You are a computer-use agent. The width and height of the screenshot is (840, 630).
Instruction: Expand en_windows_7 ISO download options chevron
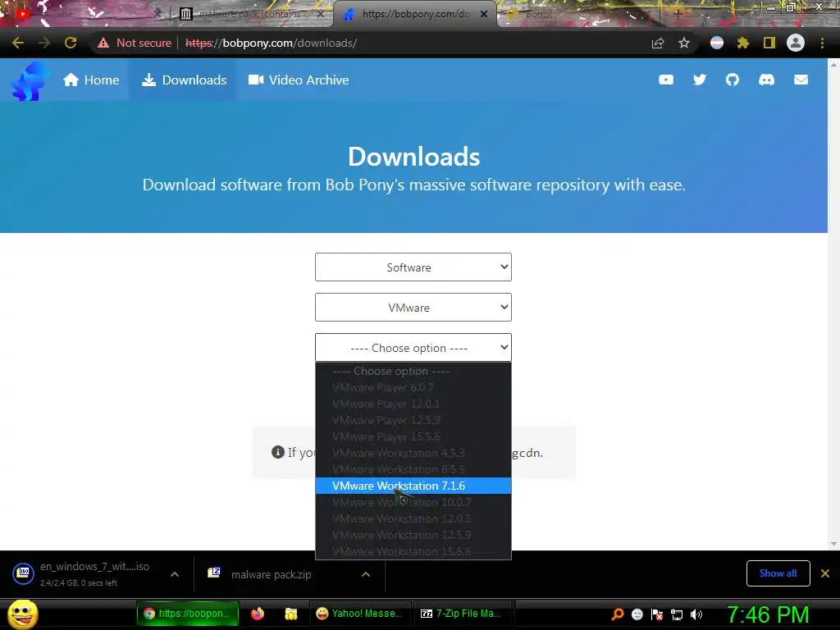[x=175, y=574]
